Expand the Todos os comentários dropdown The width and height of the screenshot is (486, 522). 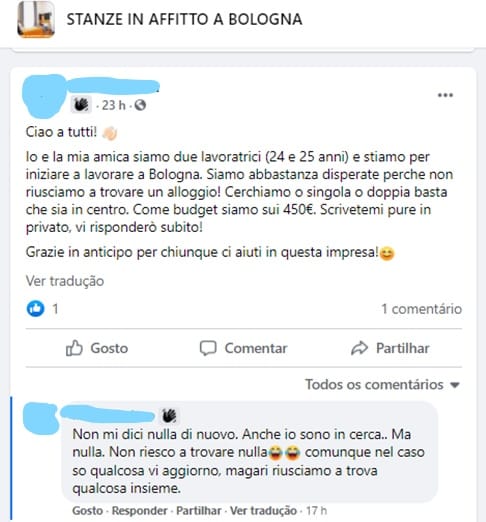click(383, 385)
